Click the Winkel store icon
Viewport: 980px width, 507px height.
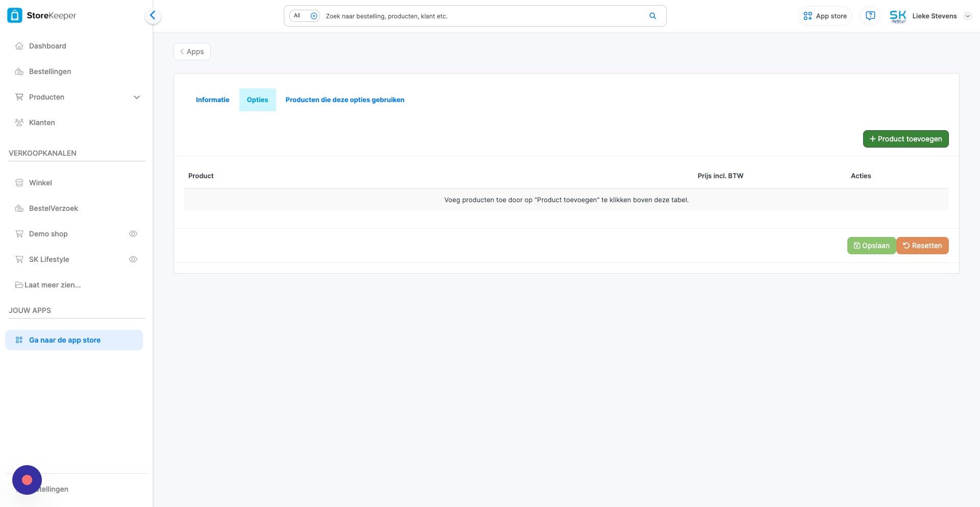click(19, 183)
